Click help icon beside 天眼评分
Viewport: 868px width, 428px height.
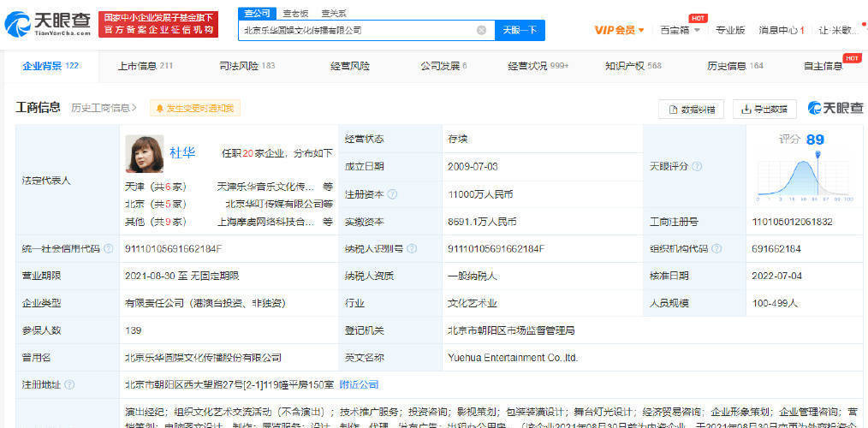pos(697,166)
